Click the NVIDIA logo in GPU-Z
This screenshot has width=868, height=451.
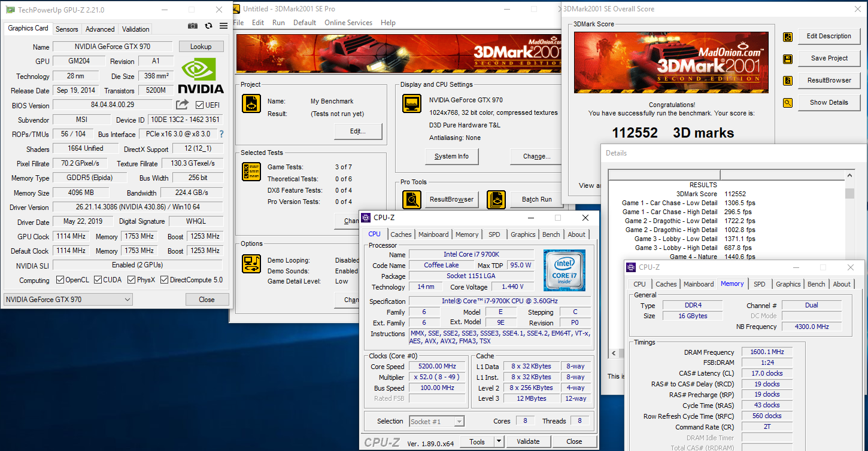[x=201, y=76]
